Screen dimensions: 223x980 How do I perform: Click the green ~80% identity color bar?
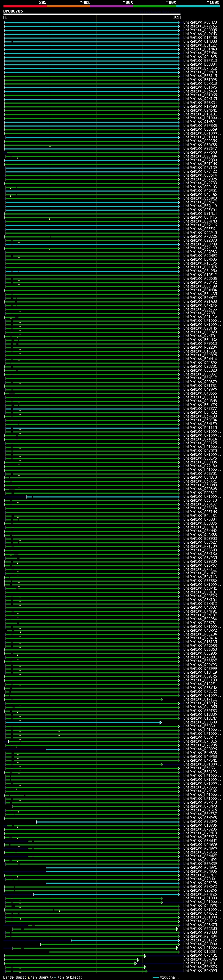click(x=154, y=6)
